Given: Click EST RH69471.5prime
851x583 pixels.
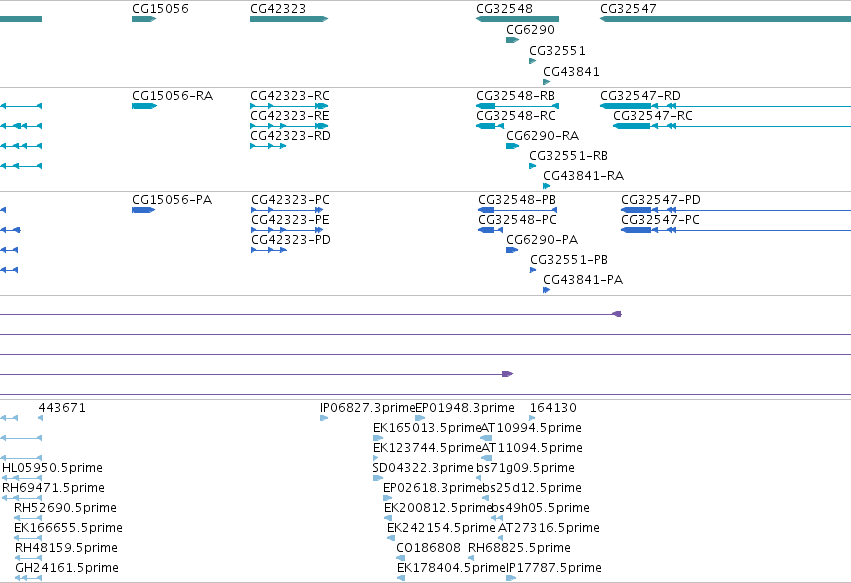Looking at the screenshot, I should click(x=53, y=488).
